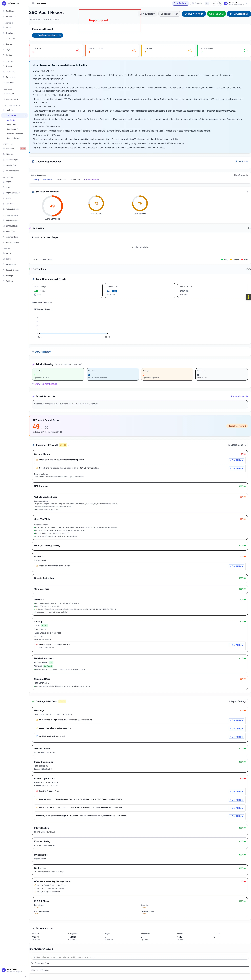The image size is (251, 980).
Task: Hide the Quick Navigation bar
Action: coord(242,175)
